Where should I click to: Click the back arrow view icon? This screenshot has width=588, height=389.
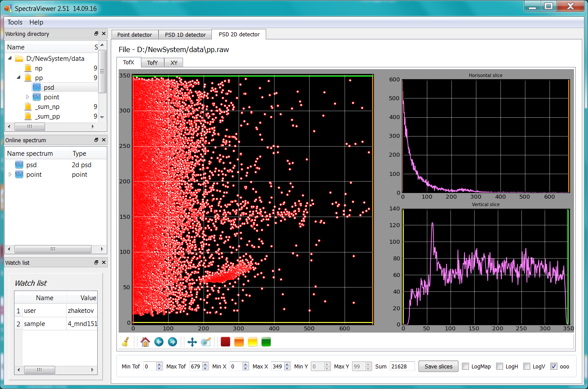click(159, 342)
